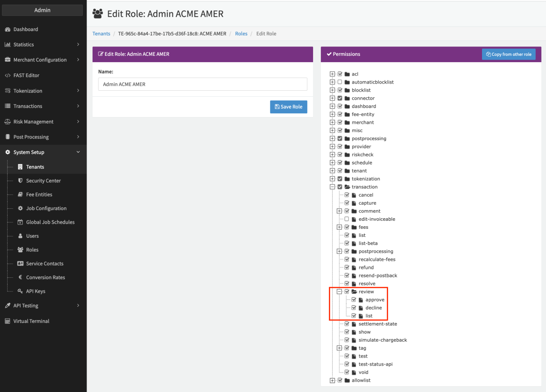546x392 pixels.
Task: Click the role Name input field
Action: (x=203, y=84)
